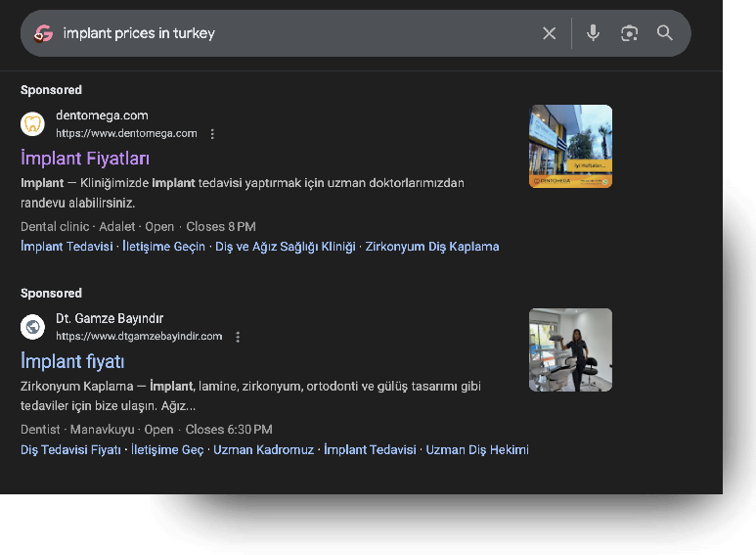Click the 'Dt. Gamze Bayındır' site name

(x=110, y=318)
